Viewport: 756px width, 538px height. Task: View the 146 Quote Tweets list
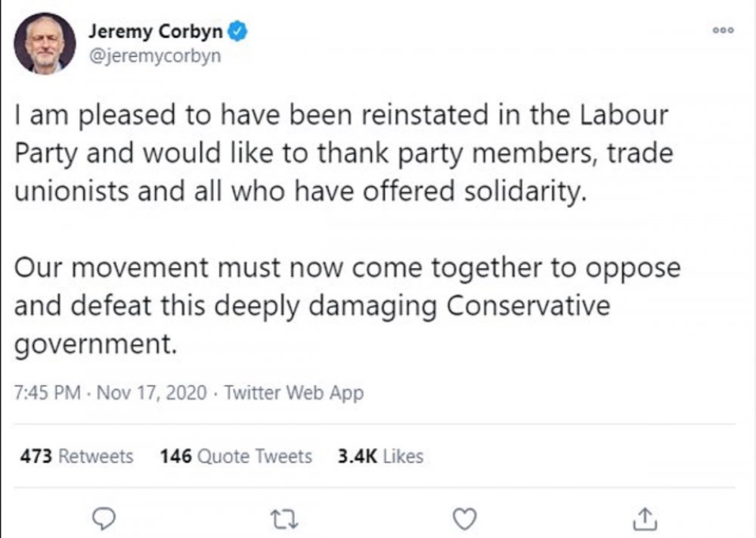[x=236, y=456]
